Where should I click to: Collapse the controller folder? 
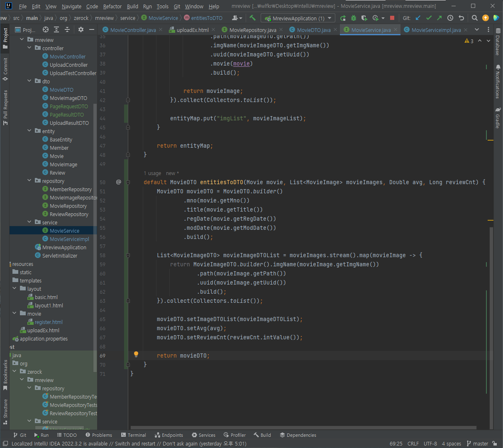click(x=29, y=48)
